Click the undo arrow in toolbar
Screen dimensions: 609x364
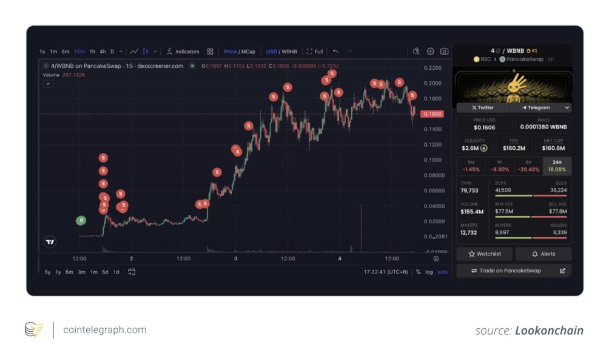point(335,52)
